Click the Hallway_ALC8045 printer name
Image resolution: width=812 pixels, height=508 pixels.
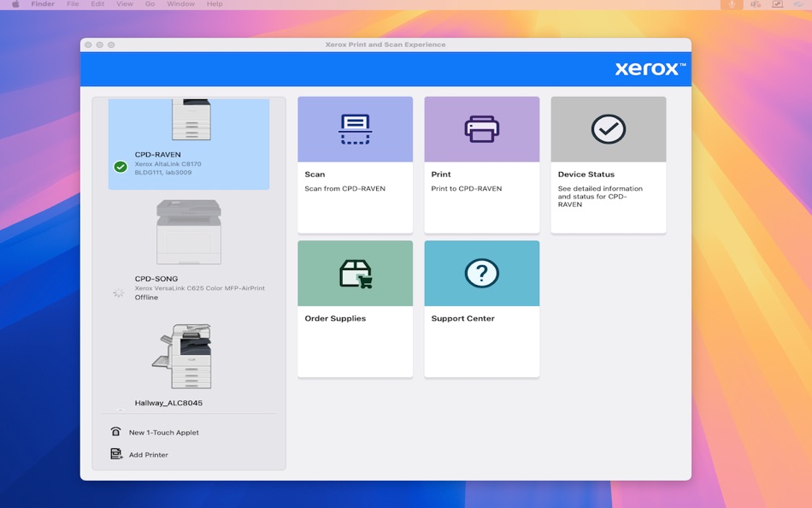pos(169,403)
